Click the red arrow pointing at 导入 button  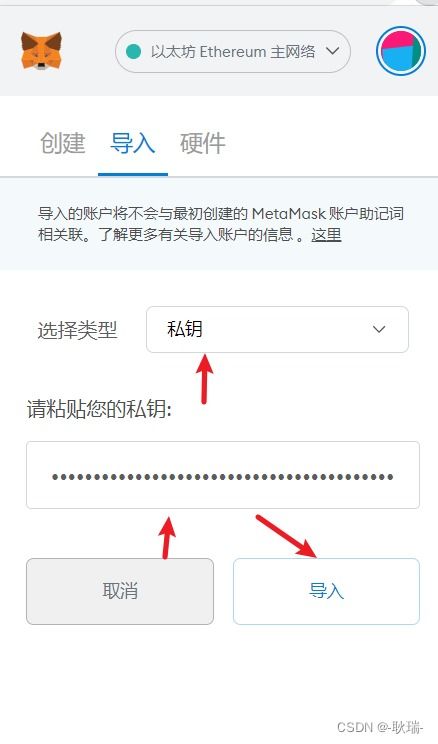tap(286, 536)
